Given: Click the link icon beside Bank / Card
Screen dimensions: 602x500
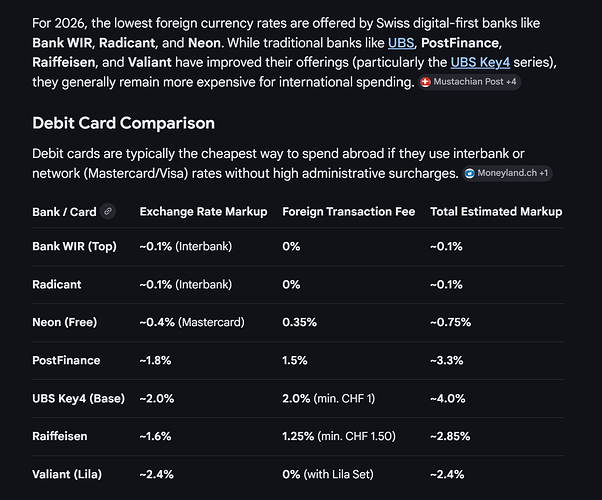Looking at the screenshot, I should [107, 211].
